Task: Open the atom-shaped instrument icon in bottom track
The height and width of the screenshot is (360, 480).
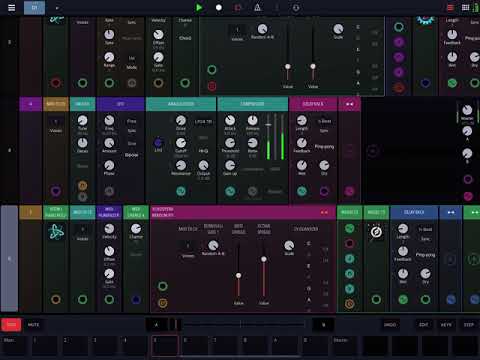Action: 56,231
